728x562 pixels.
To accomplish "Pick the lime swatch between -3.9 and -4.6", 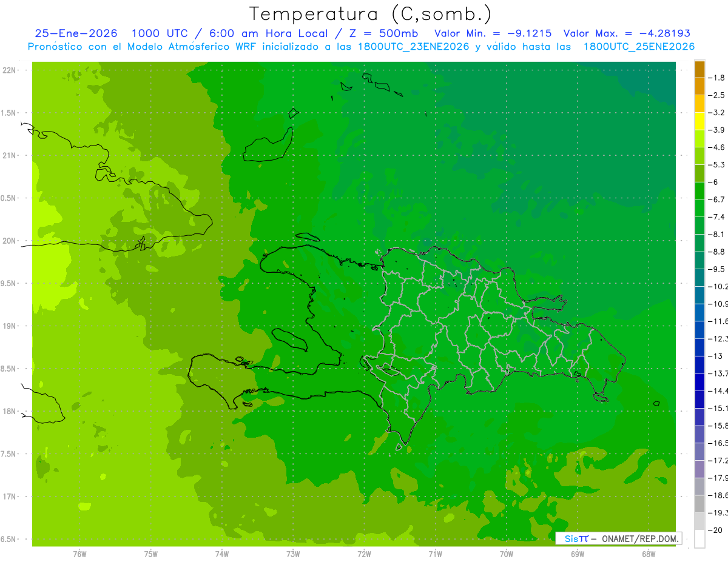I will tap(699, 139).
